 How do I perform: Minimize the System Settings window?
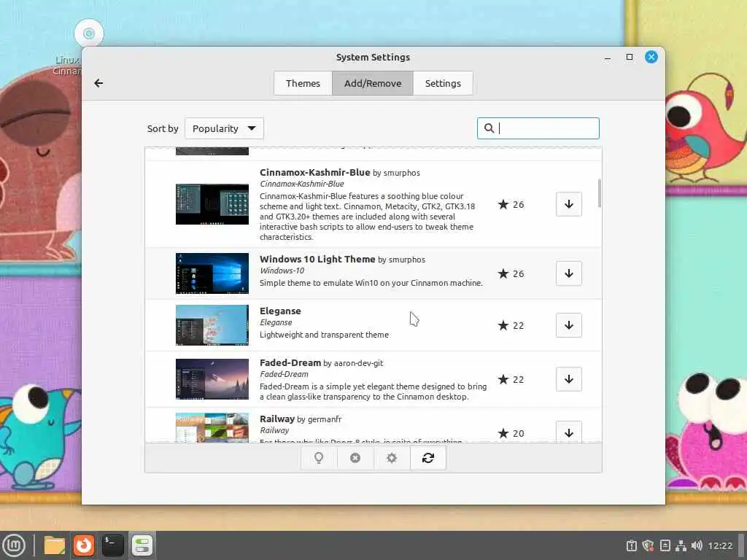(x=608, y=58)
